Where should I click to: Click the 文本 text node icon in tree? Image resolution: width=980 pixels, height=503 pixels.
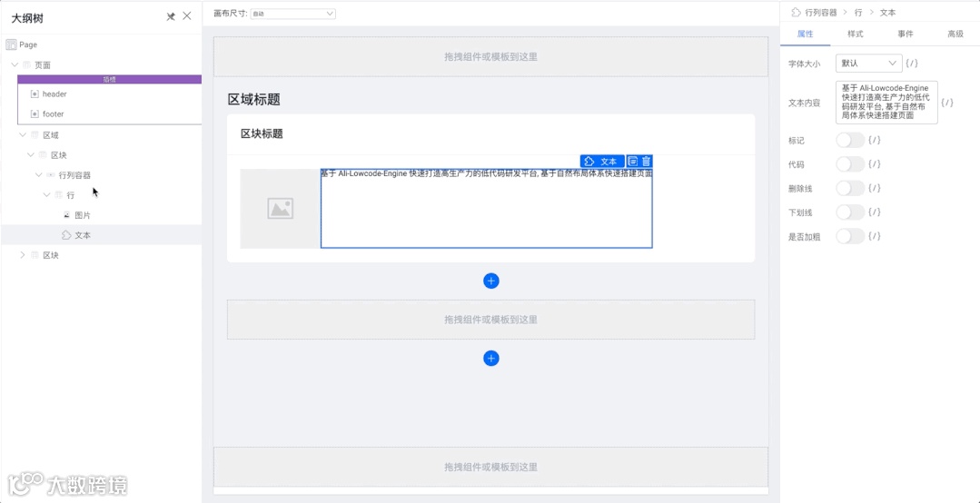(x=66, y=235)
